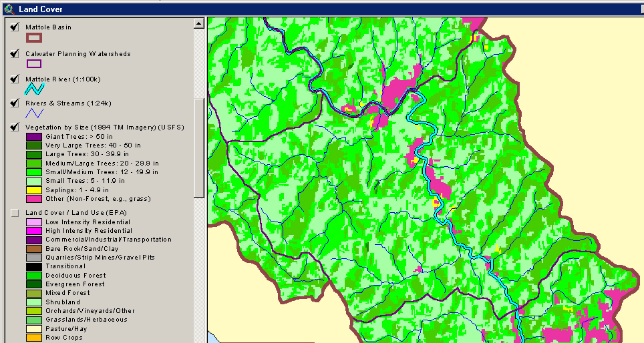Click the Orchards/Vineyards/Other swatch
The height and width of the screenshot is (343, 644).
tap(34, 311)
